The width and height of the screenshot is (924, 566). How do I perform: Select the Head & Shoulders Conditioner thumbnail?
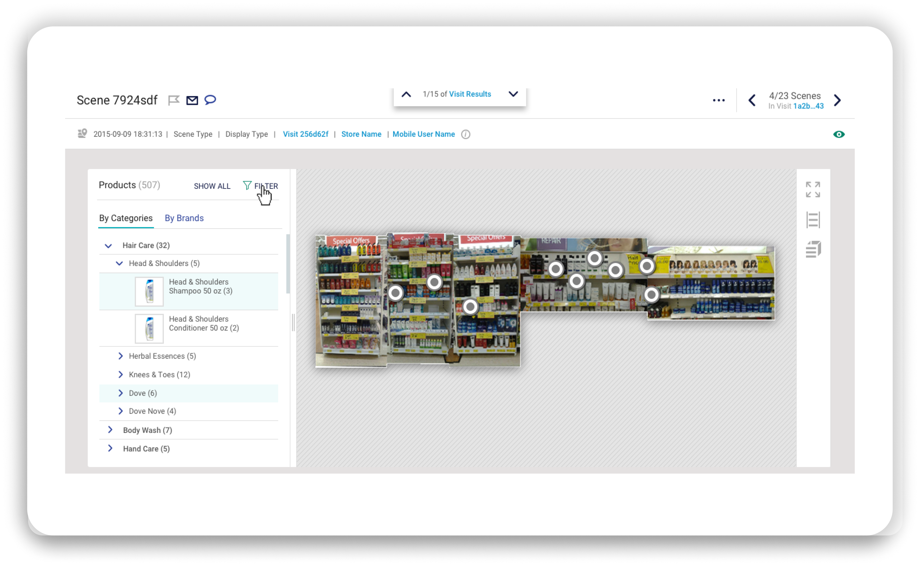(x=149, y=328)
